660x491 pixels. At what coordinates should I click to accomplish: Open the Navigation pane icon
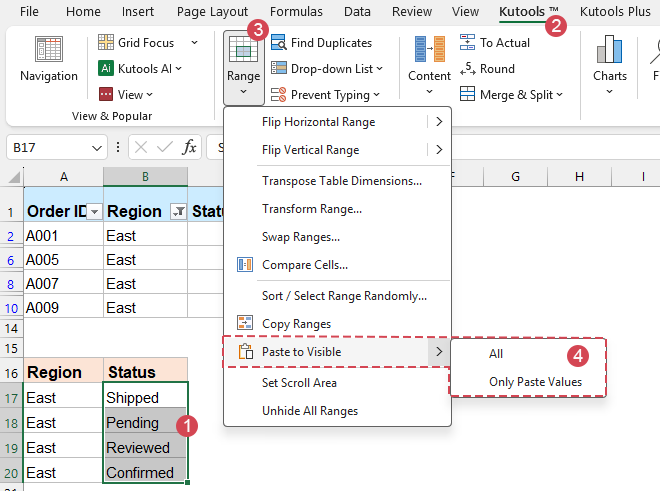click(x=49, y=49)
